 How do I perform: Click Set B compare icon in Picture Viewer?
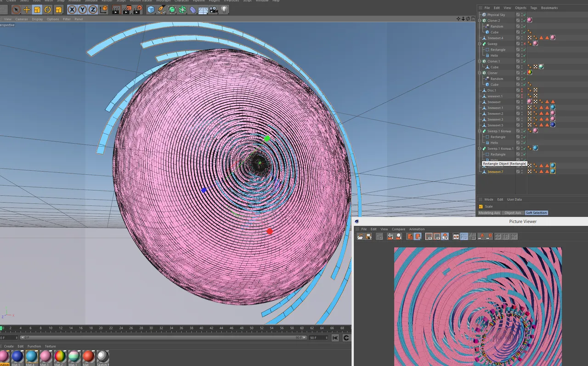coord(489,236)
